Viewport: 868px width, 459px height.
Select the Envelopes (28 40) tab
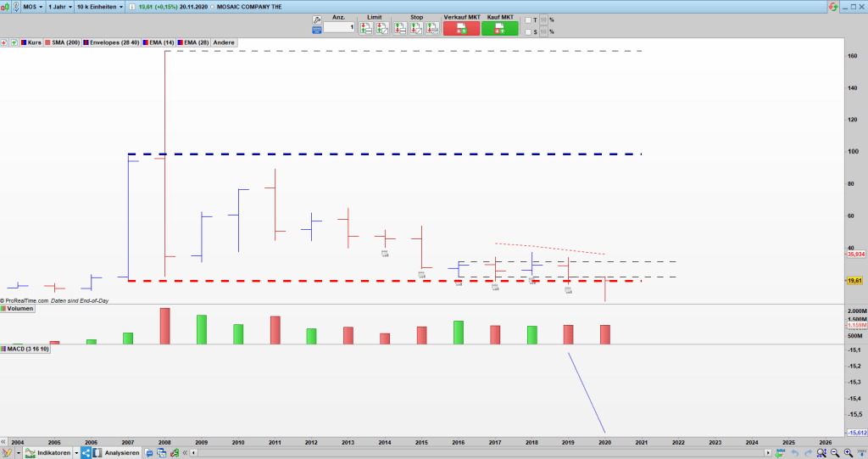coord(114,42)
